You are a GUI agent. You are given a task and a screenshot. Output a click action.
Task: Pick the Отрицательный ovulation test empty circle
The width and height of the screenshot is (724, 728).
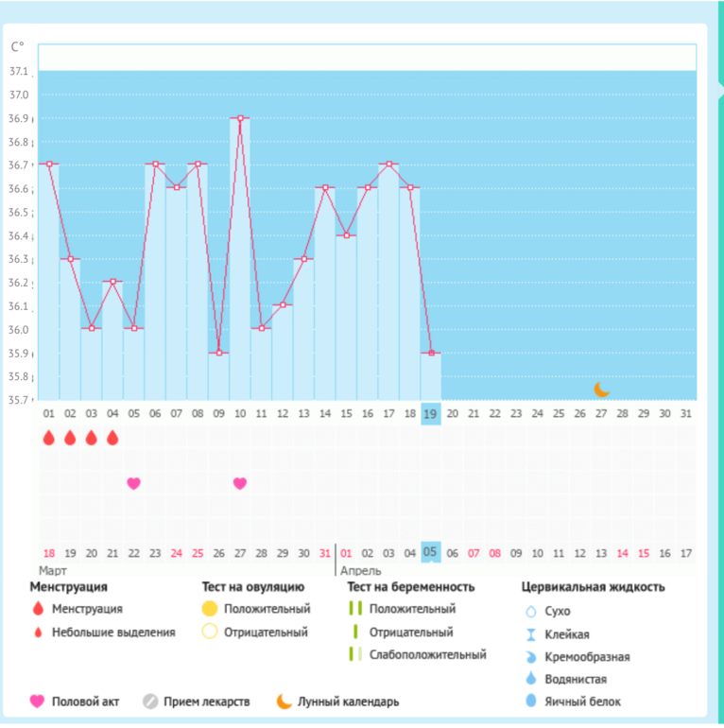click(x=210, y=633)
